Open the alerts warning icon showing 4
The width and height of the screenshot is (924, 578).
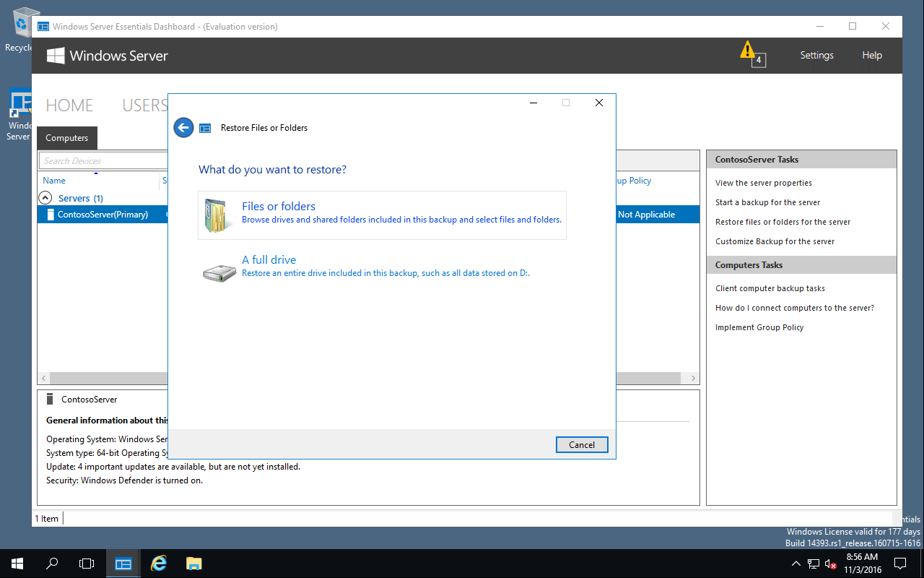tap(751, 53)
